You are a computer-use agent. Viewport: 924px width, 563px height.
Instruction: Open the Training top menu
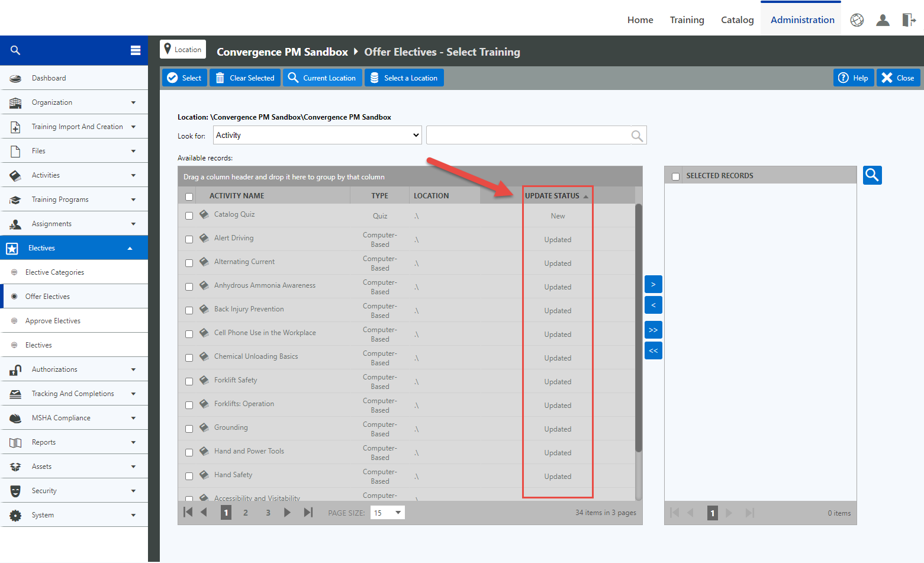[x=687, y=20]
